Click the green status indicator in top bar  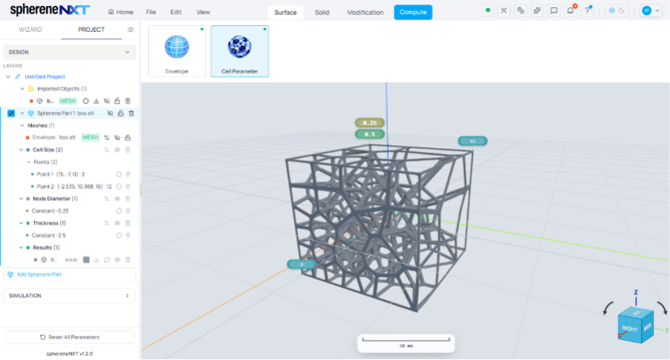(488, 11)
